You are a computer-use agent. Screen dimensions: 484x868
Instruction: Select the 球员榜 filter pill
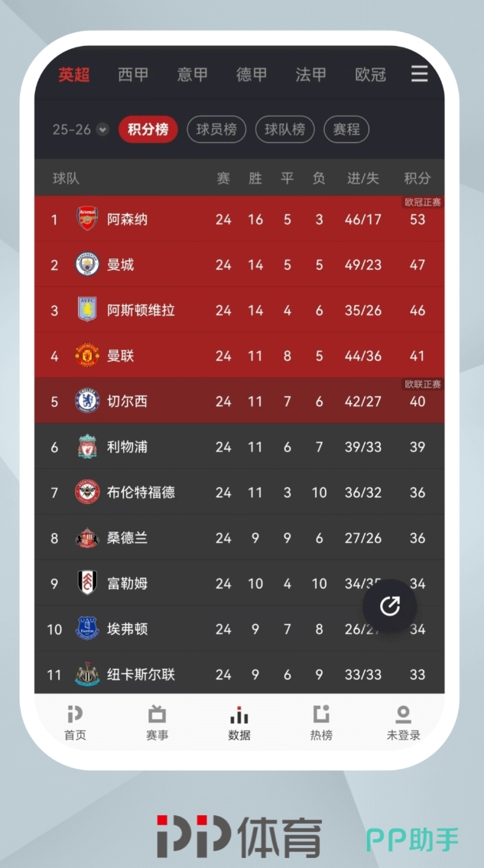216,130
